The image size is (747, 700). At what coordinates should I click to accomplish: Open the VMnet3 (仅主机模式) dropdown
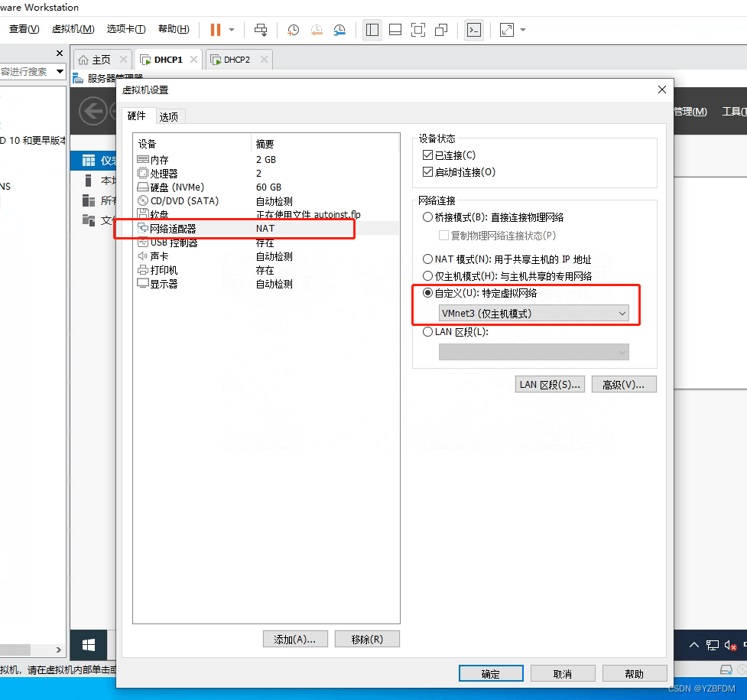click(534, 314)
